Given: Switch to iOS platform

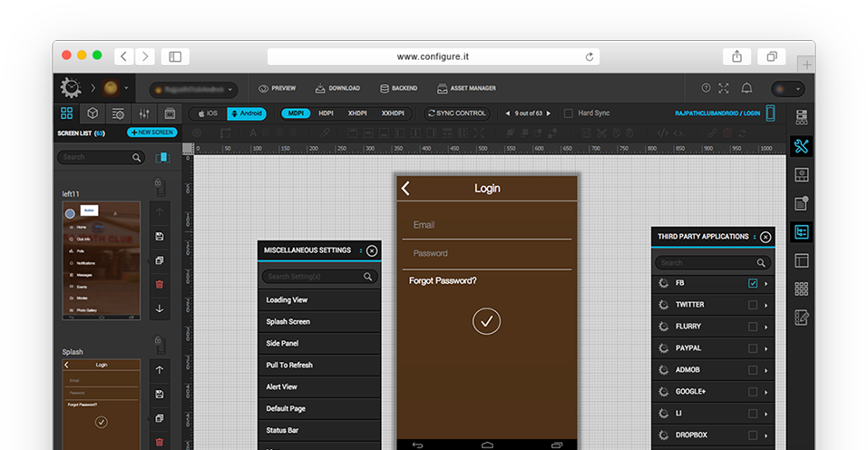Looking at the screenshot, I should (x=208, y=113).
